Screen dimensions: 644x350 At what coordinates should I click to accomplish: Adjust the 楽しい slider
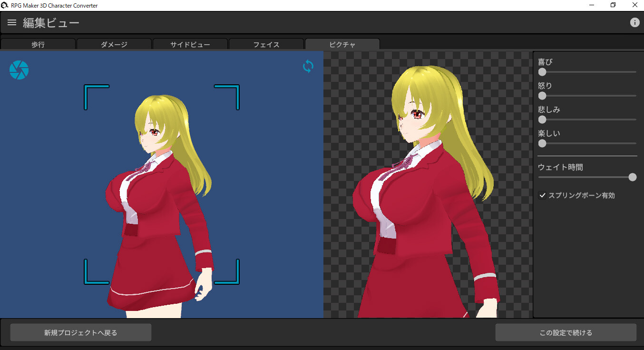[542, 143]
